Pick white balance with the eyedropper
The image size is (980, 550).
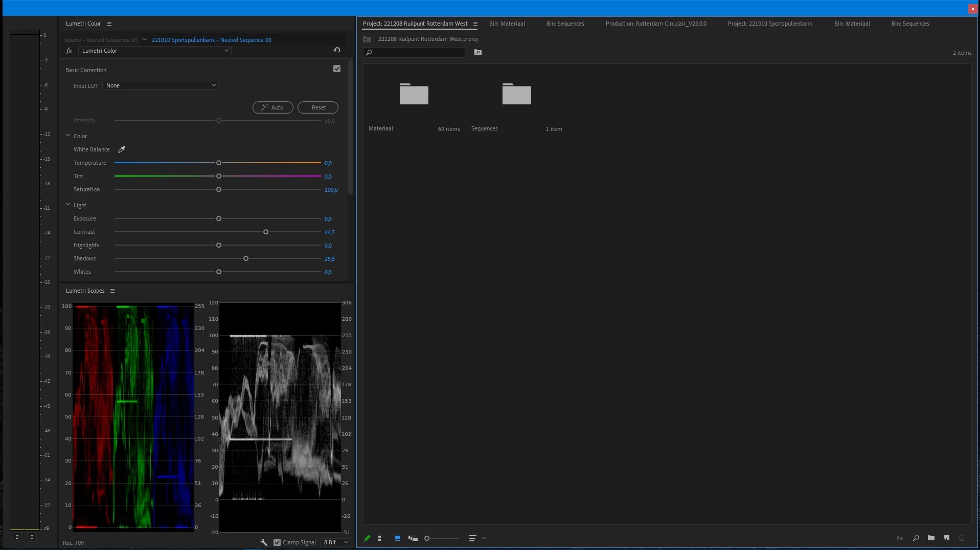122,149
